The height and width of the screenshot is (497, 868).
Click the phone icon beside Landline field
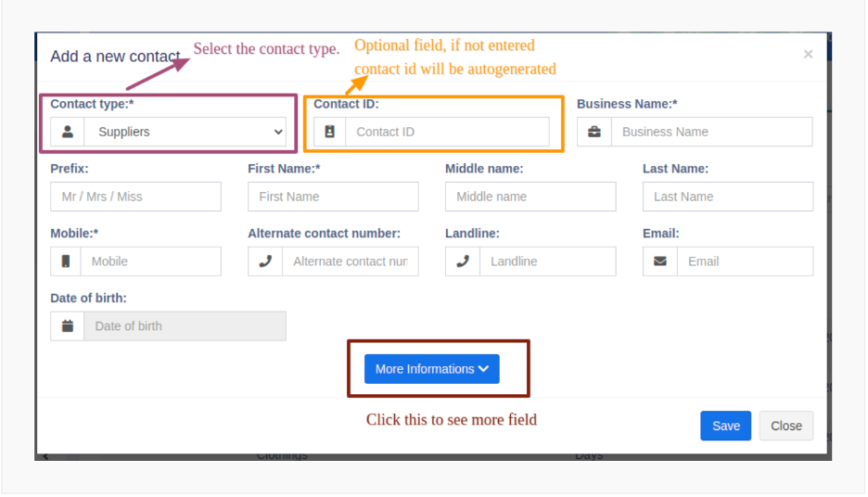tap(463, 261)
